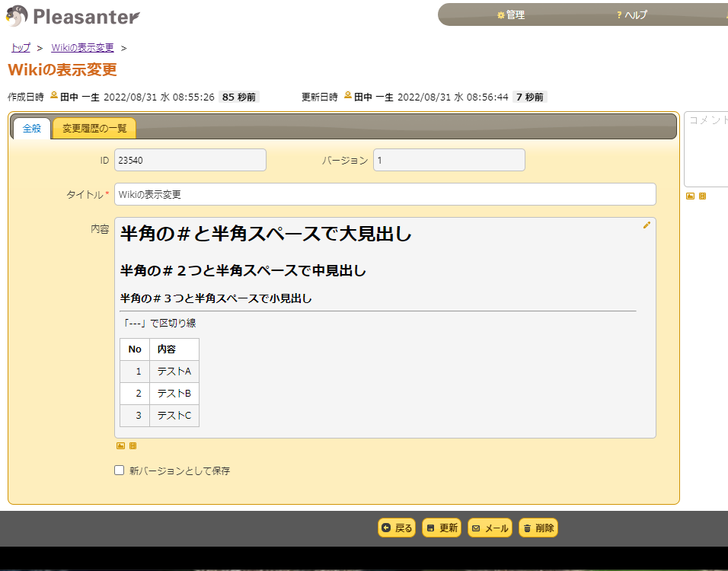
Task: Click the insert table icon below content field
Action: coord(133,445)
